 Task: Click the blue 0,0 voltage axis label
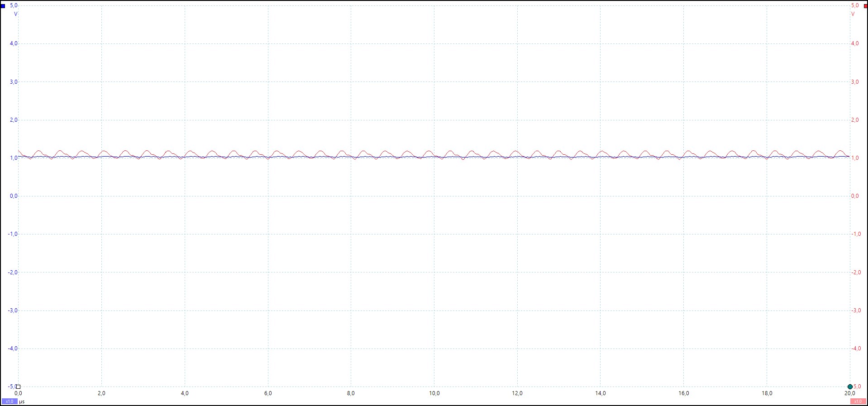tap(14, 196)
